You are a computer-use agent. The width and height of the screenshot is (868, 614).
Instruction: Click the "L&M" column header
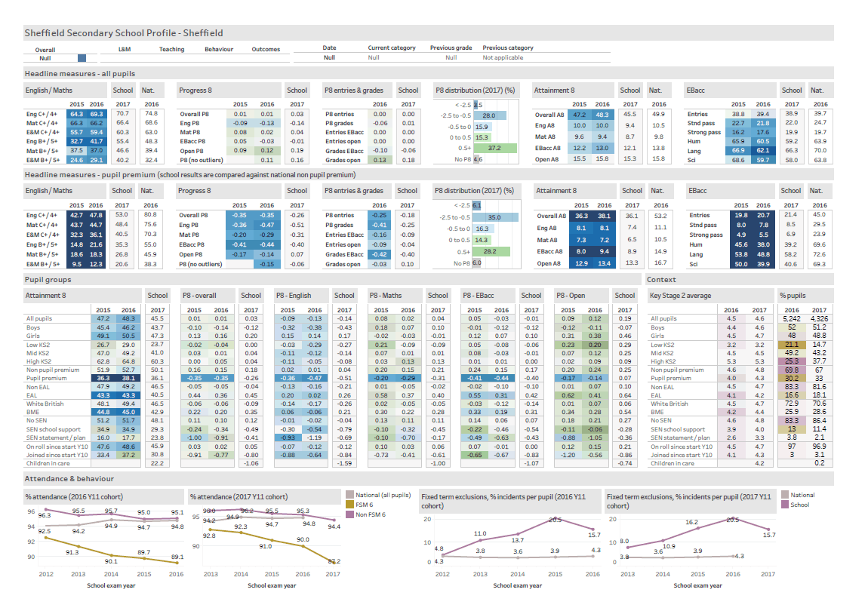125,49
